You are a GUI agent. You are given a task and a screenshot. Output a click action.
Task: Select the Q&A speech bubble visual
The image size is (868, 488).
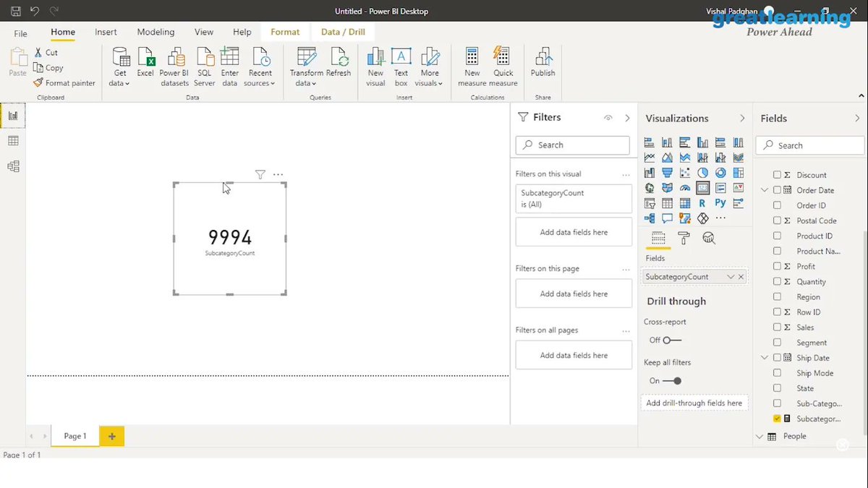(667, 218)
